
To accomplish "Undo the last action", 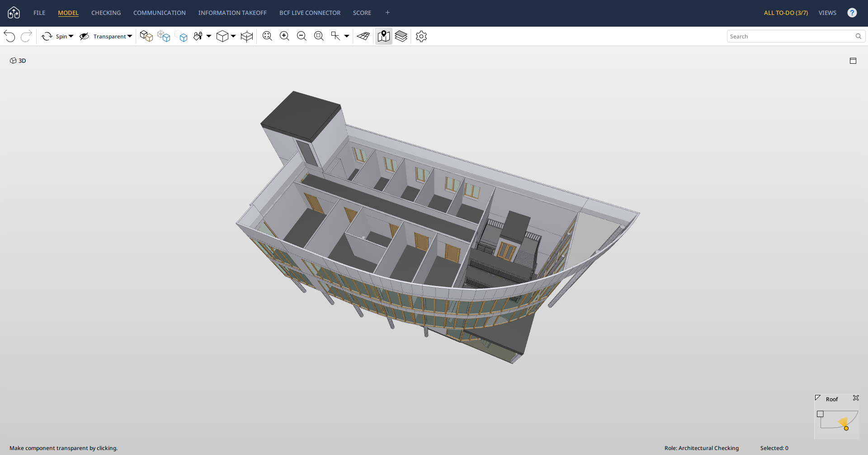I will click(9, 36).
